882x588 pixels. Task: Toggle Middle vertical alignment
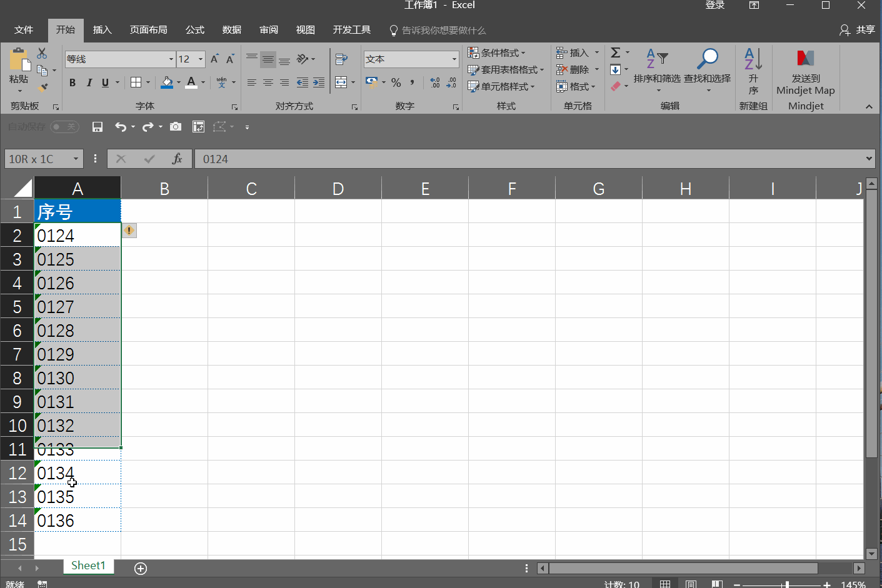[x=268, y=59]
